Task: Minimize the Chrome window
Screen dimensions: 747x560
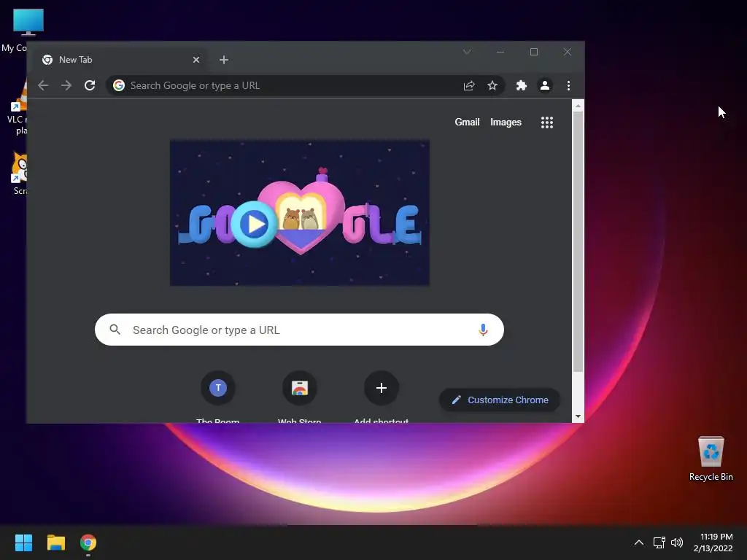Action: tap(500, 52)
